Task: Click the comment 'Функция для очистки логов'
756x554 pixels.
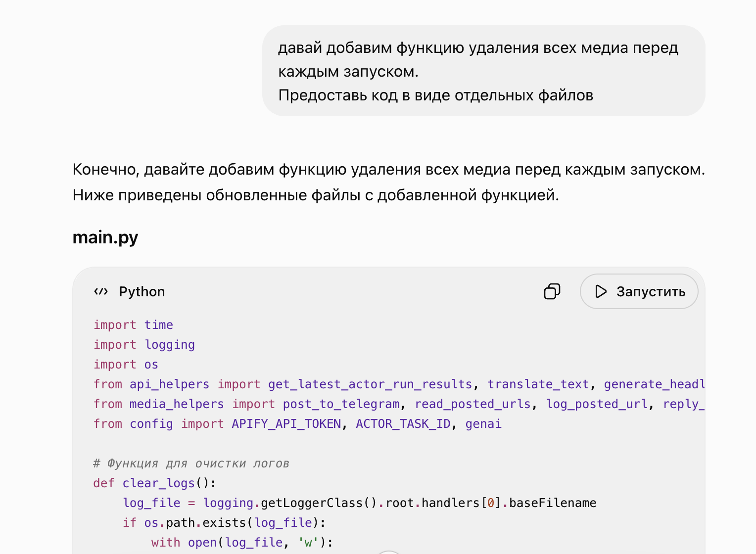Action: (x=191, y=463)
